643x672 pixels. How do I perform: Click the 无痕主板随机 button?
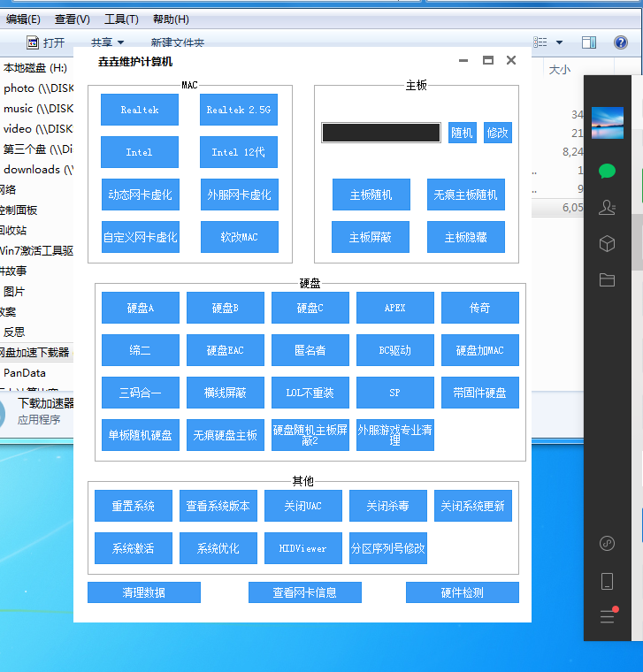point(466,195)
